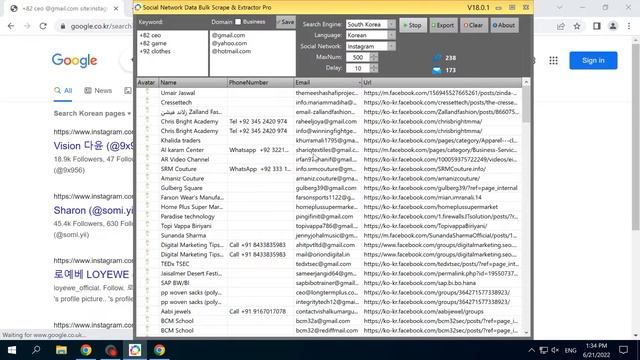Open the Google apps grid in Chrome

coord(553,60)
